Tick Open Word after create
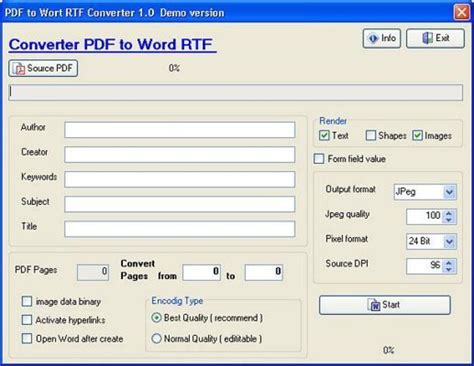 [27, 339]
